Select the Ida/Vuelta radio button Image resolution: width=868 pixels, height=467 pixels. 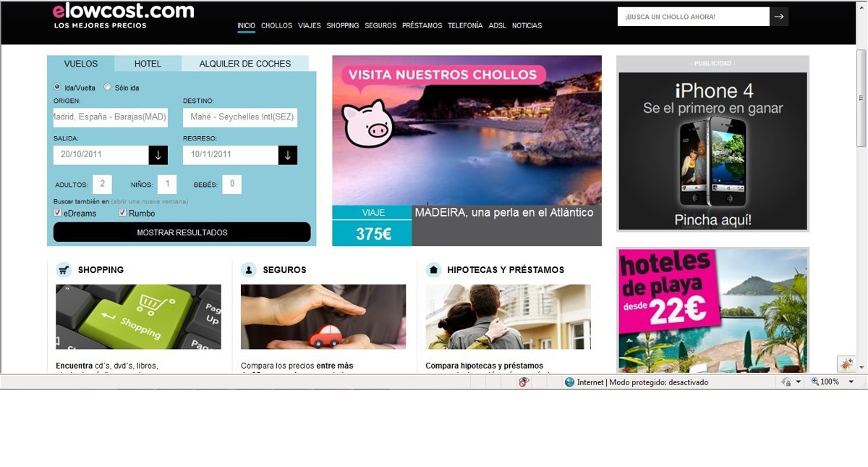[58, 87]
